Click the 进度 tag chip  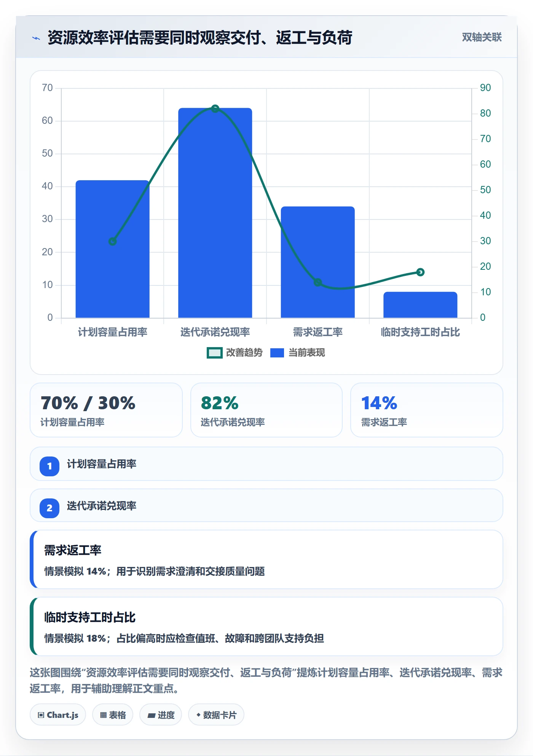click(x=161, y=715)
